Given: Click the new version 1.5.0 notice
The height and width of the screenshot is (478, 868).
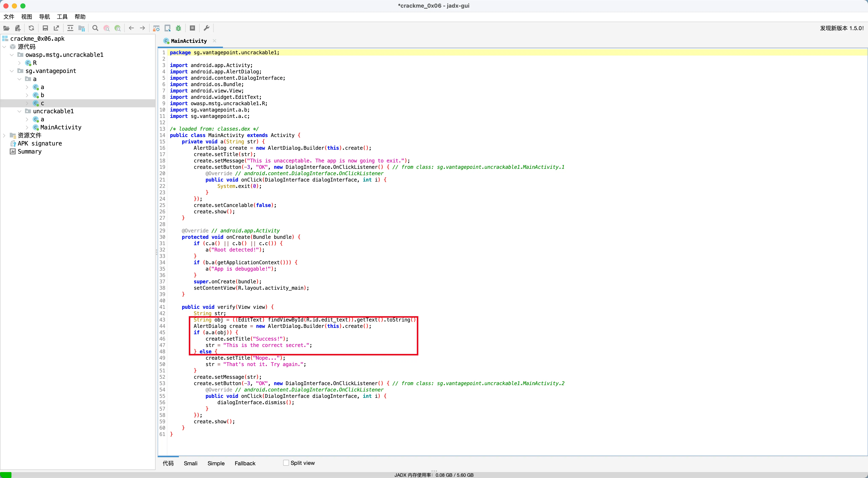Looking at the screenshot, I should point(841,28).
